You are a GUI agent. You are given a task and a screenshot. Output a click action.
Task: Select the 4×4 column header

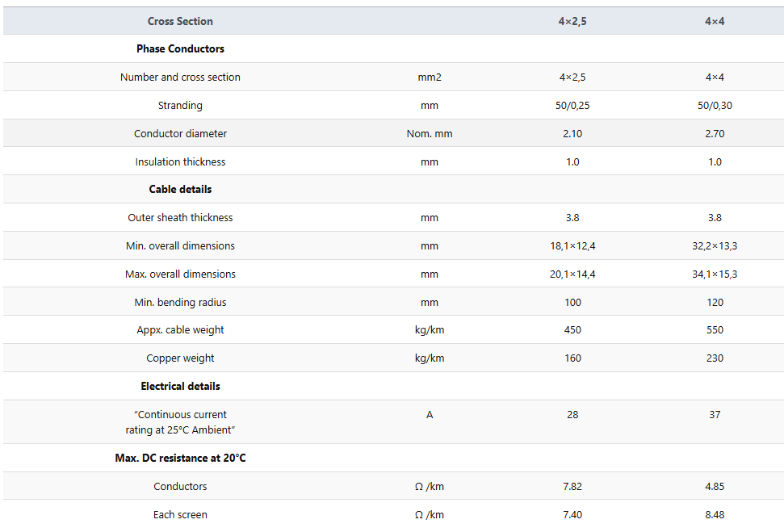pyautogui.click(x=715, y=21)
